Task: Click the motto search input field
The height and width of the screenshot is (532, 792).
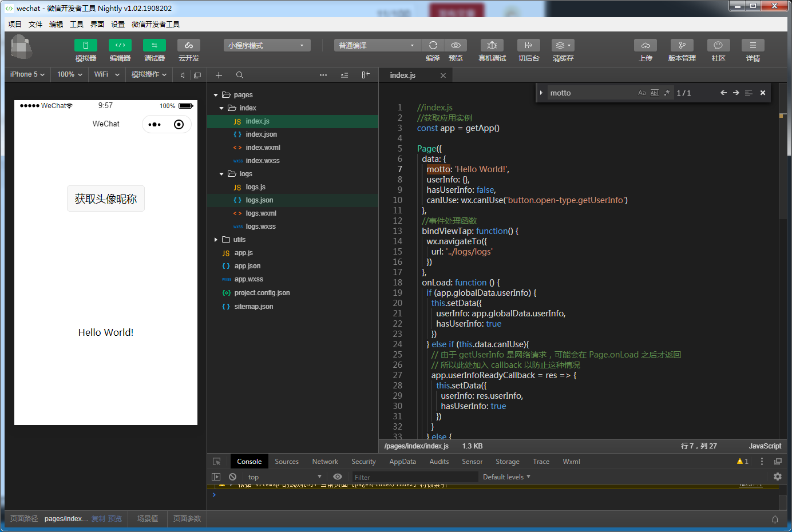Action: tap(592, 93)
